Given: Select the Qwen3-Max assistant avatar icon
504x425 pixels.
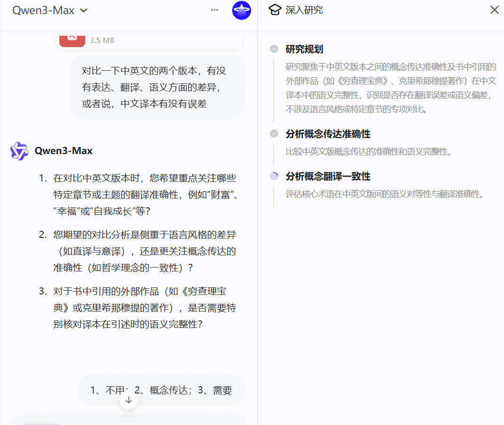Looking at the screenshot, I should click(19, 151).
